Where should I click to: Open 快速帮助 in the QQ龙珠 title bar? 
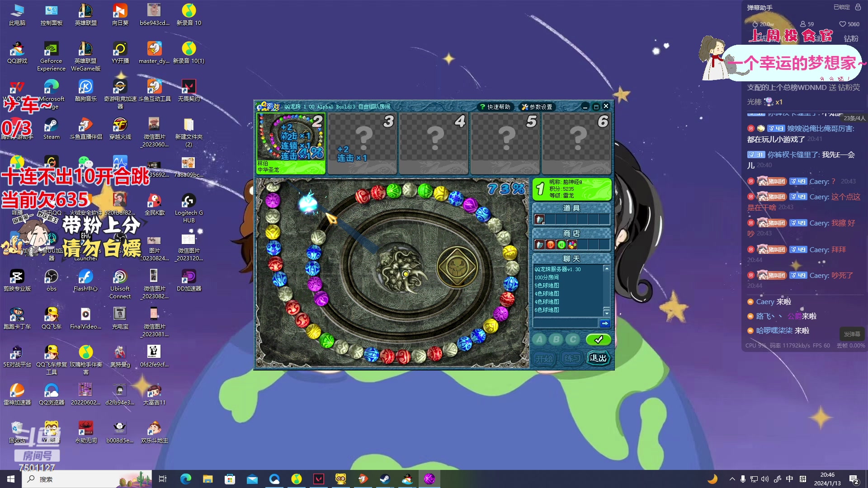(x=495, y=107)
